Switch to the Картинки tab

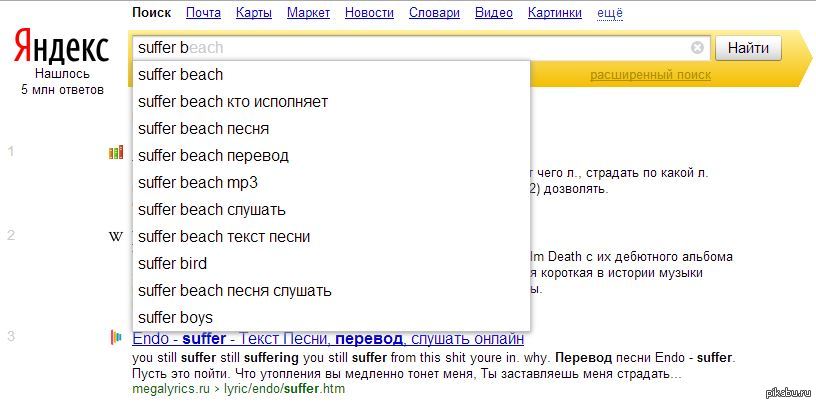point(553,13)
